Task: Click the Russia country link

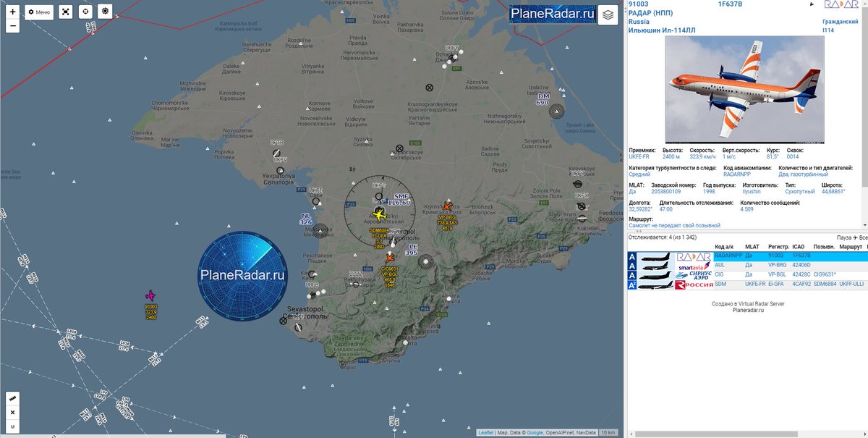Action: click(639, 22)
